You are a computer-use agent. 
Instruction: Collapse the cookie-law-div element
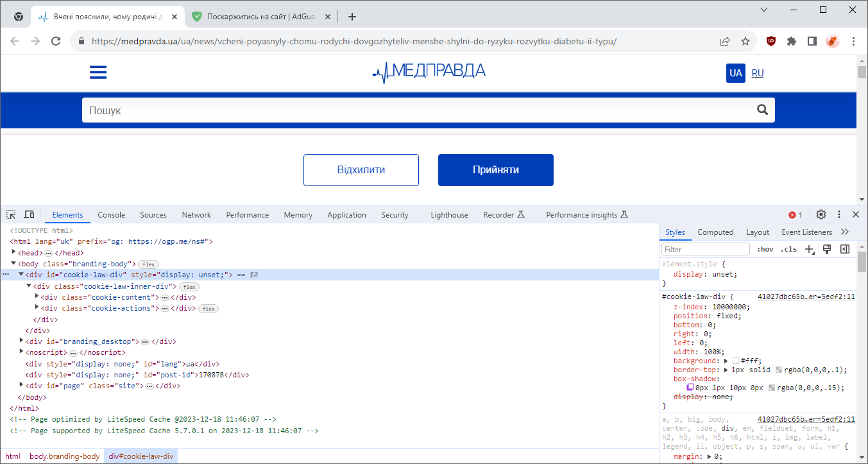coord(21,274)
